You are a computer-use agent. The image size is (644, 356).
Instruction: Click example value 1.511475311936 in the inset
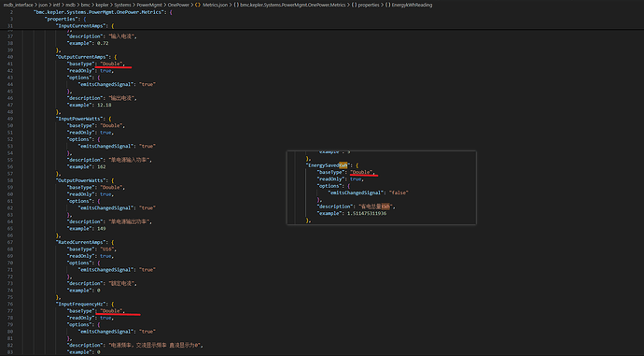[x=367, y=213]
